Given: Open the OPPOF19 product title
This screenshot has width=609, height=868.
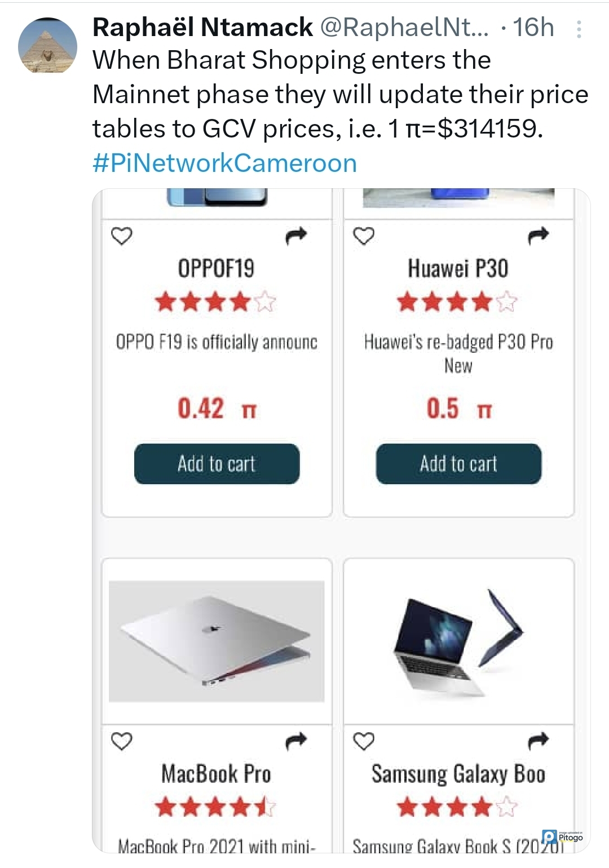Looking at the screenshot, I should 217,268.
